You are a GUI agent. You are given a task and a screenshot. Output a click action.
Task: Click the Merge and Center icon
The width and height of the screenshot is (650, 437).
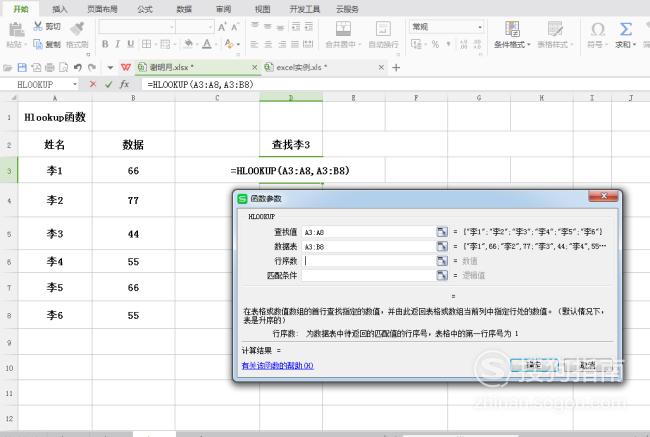pos(343,29)
